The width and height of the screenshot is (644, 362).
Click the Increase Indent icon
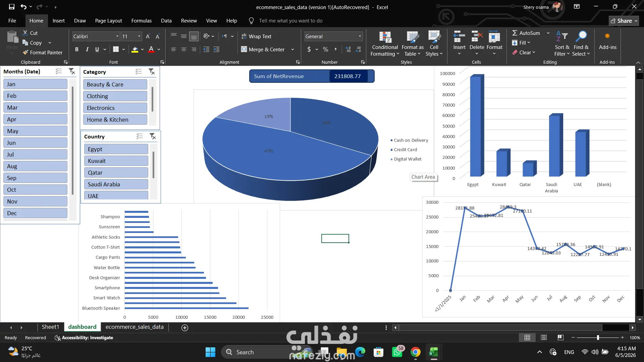tap(216, 49)
